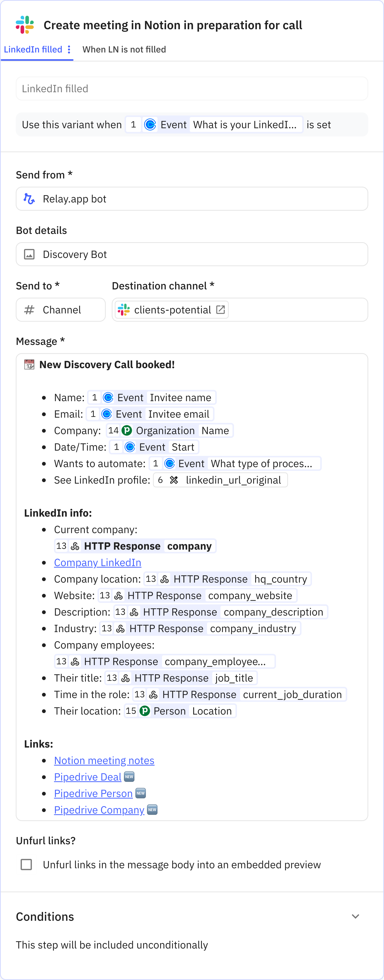Expand the Conditions section chevron
This screenshot has height=980, width=384.
coord(355,916)
